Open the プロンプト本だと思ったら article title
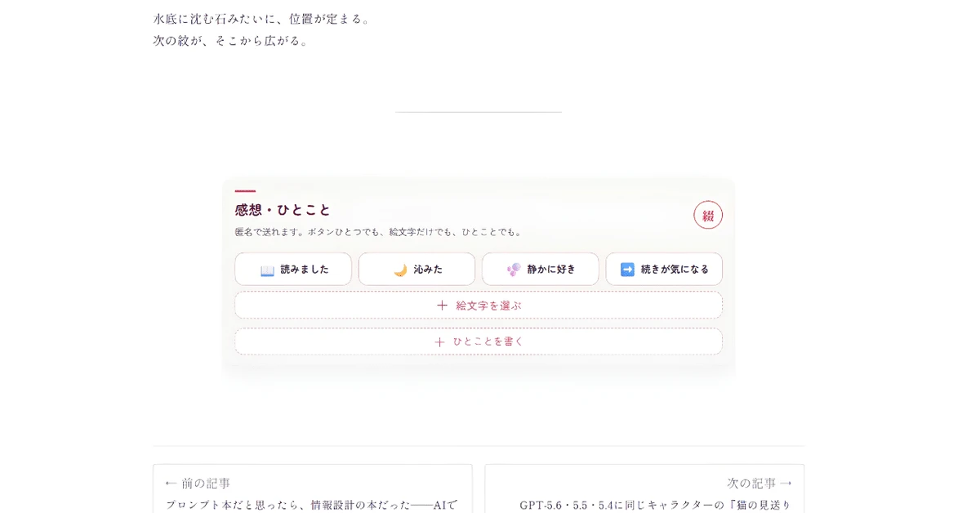 [x=312, y=505]
